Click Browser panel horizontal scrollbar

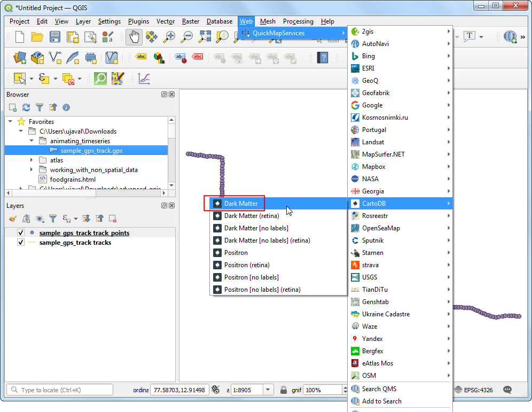[x=87, y=193]
